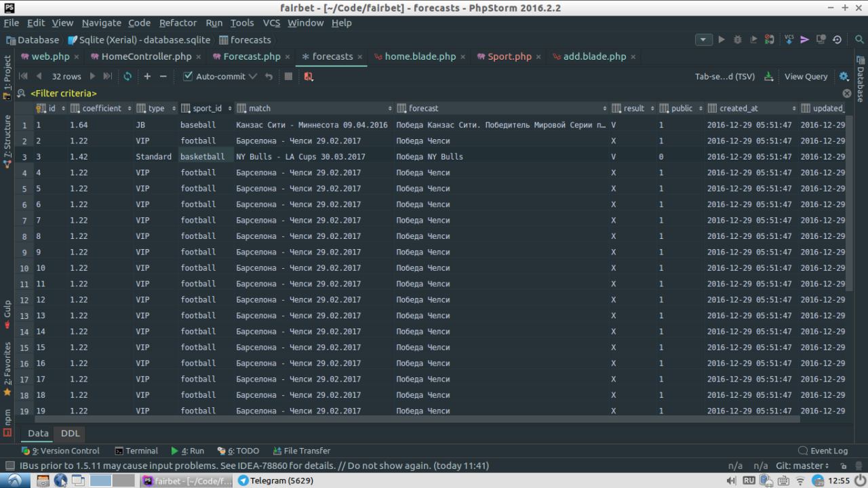Viewport: 868px width, 488px height.
Task: Click the VCS update project icon
Action: [789, 40]
